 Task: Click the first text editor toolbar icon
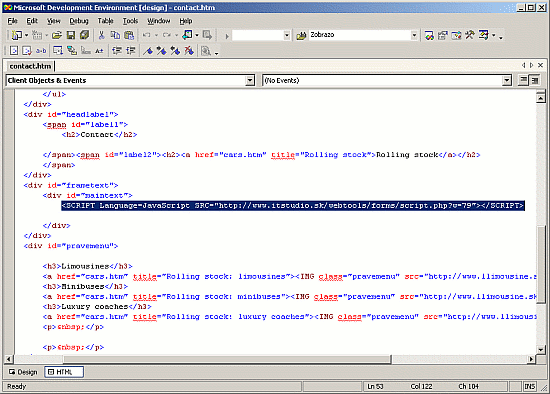click(x=14, y=51)
